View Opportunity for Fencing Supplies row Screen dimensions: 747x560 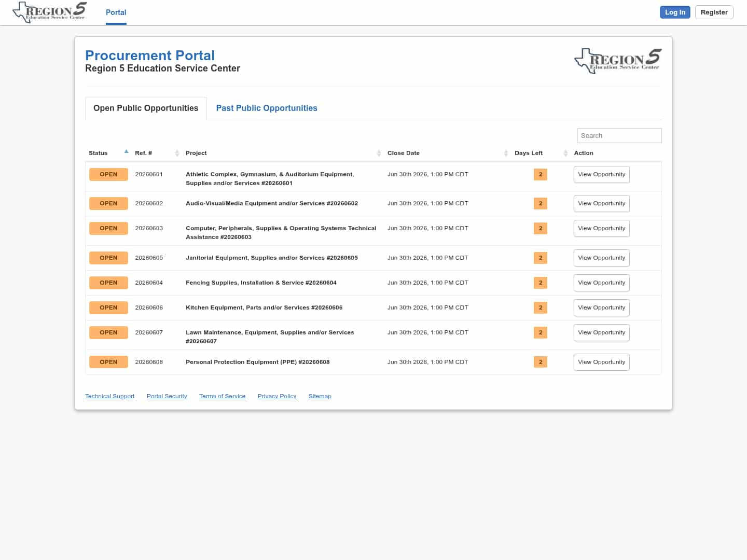[602, 283]
